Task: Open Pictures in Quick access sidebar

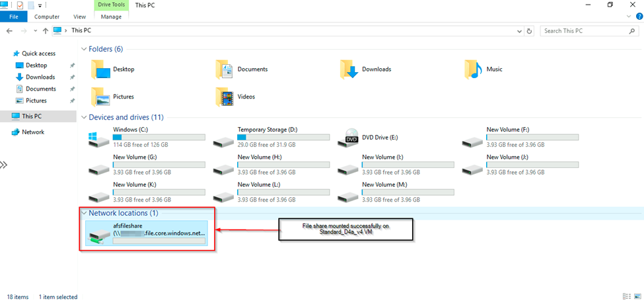Action: coord(36,101)
